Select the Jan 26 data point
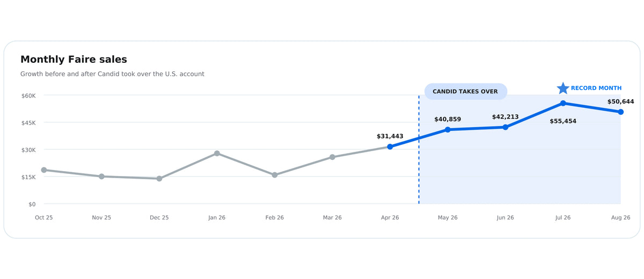The image size is (644, 279). (x=217, y=153)
